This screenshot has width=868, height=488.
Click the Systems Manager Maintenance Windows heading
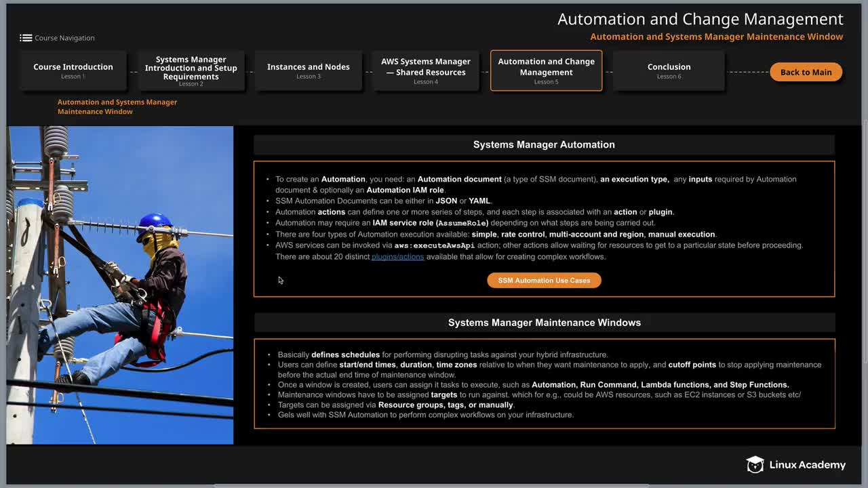tap(545, 323)
